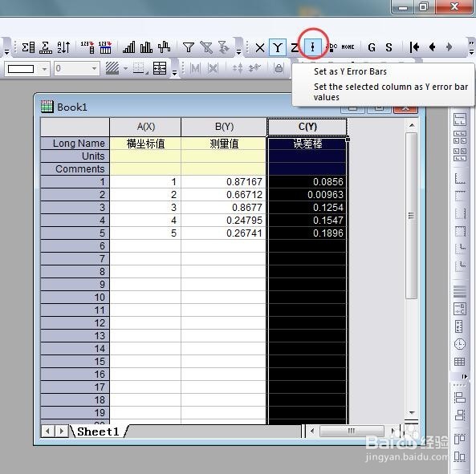Viewport: 476px width, 474px height.
Task: Open line color dropdown in style toolbar
Action: click(45, 69)
